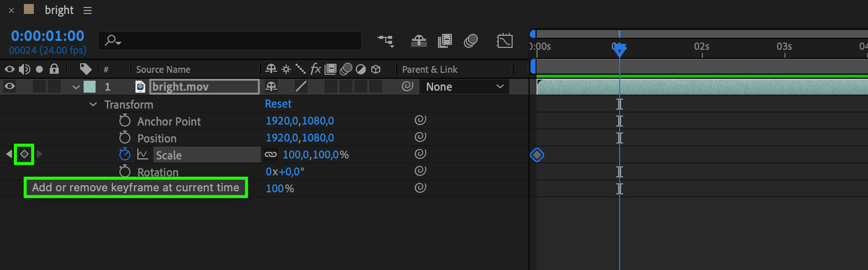Click the bright.mov layer label color swatch

coord(90,87)
